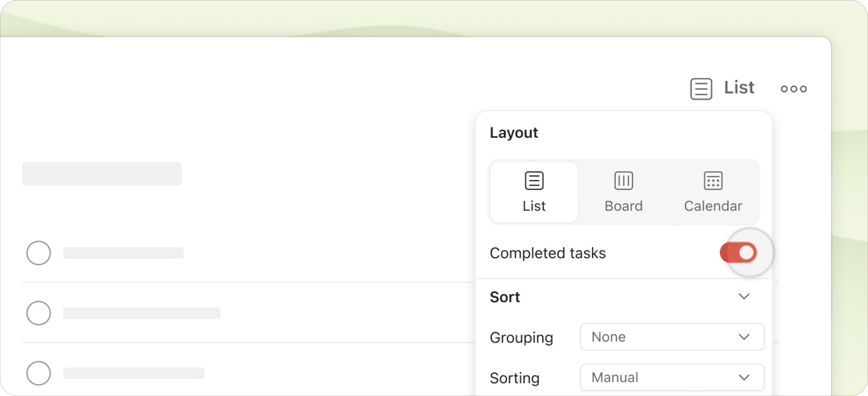This screenshot has height=396, width=868.
Task: Collapse the Sort section
Action: click(745, 296)
